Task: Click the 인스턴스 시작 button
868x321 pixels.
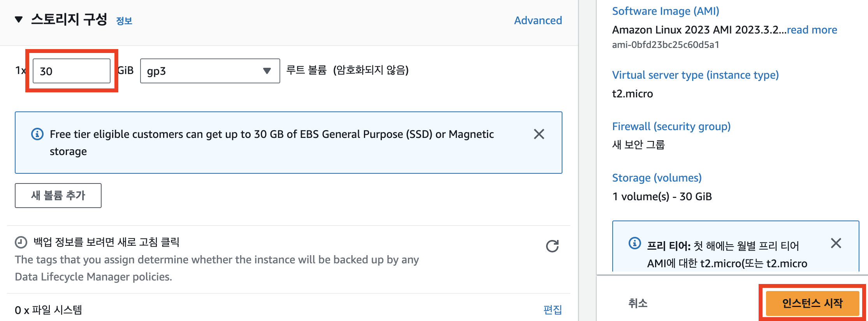Action: (812, 303)
